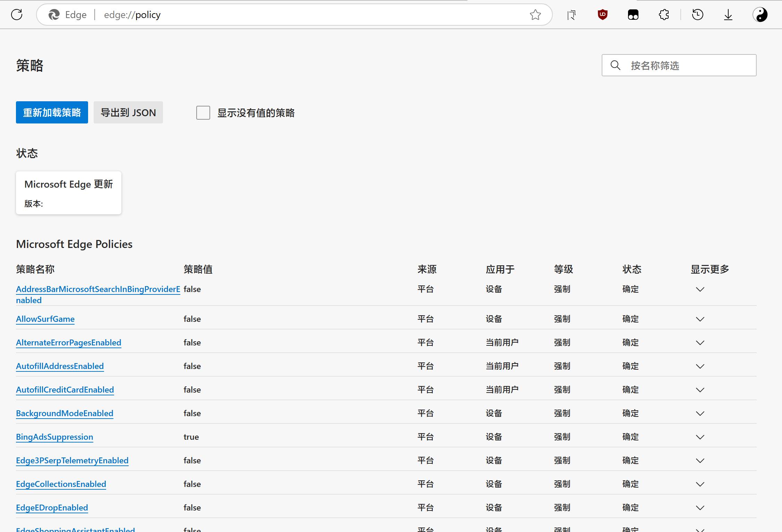Click the 等级 column header
782x532 pixels.
[564, 269]
